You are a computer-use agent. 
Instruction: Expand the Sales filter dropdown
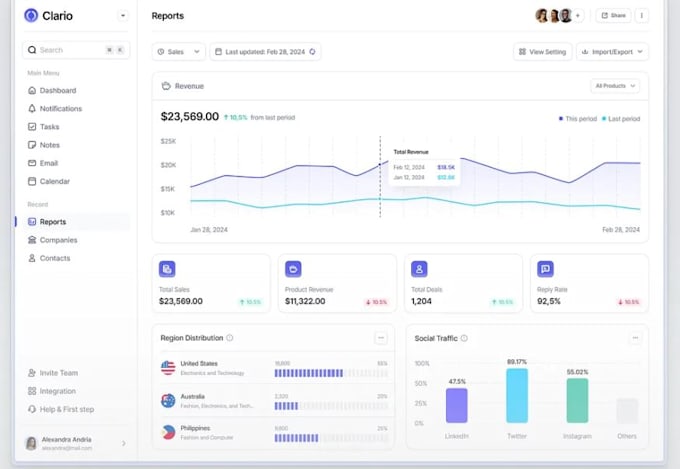[179, 51]
